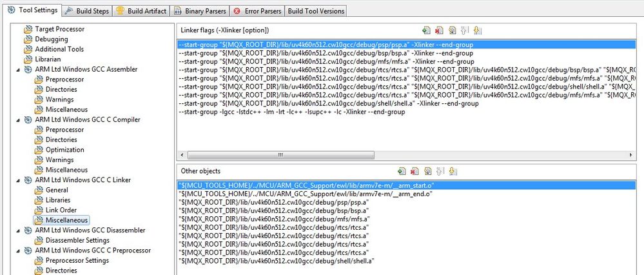
Task: Edit selected Other objects entry
Action: 428,171
